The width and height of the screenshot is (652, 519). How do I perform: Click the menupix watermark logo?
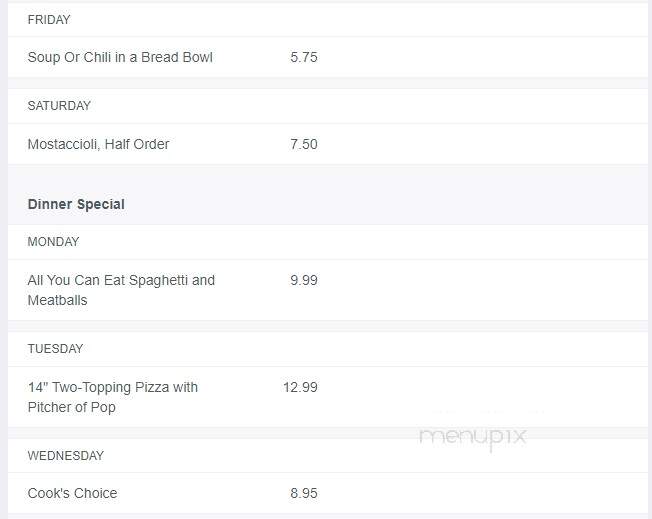[473, 438]
